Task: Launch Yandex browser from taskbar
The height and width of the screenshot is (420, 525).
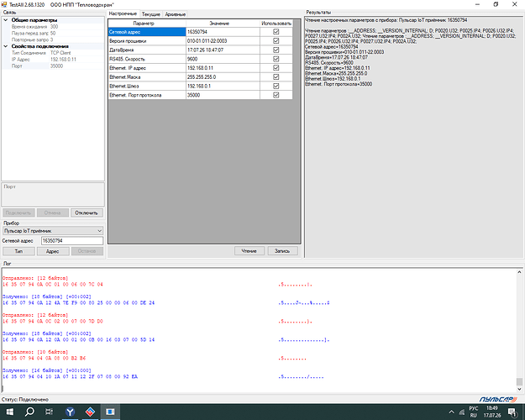Action: [x=70, y=412]
